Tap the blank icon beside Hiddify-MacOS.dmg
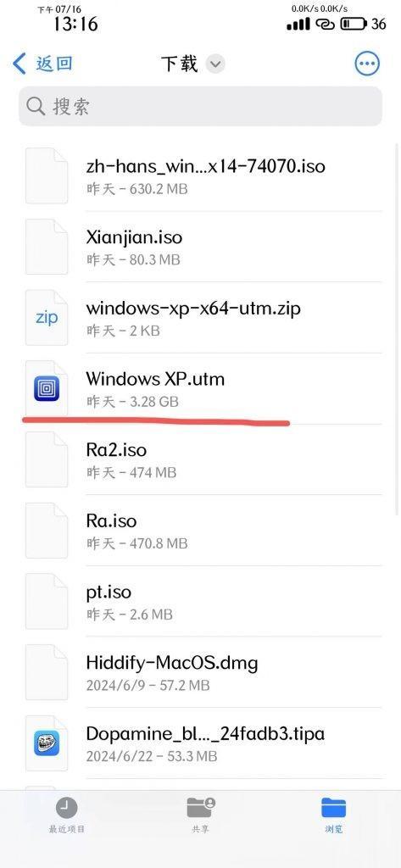Viewport: 401px width, 868px height. point(47,672)
